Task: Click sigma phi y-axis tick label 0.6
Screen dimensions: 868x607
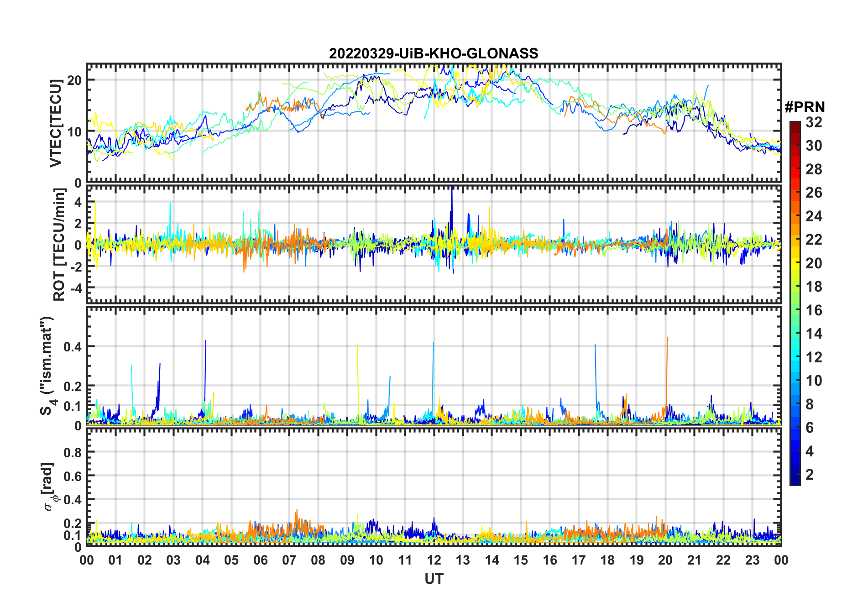Action: click(x=73, y=476)
